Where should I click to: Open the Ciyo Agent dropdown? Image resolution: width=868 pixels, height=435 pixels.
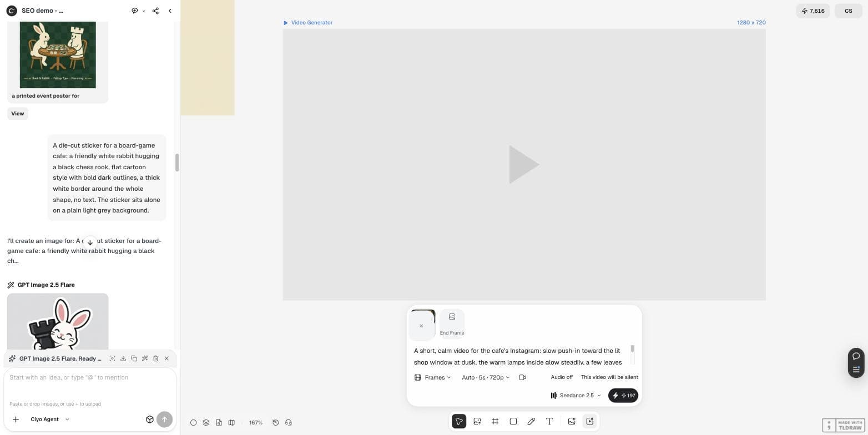[50, 419]
